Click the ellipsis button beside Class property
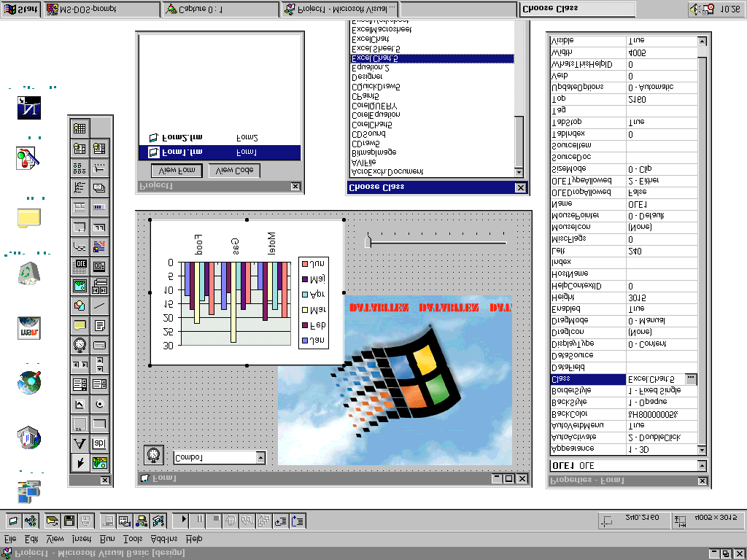Screen dimensions: 747x560 pyautogui.click(x=691, y=379)
